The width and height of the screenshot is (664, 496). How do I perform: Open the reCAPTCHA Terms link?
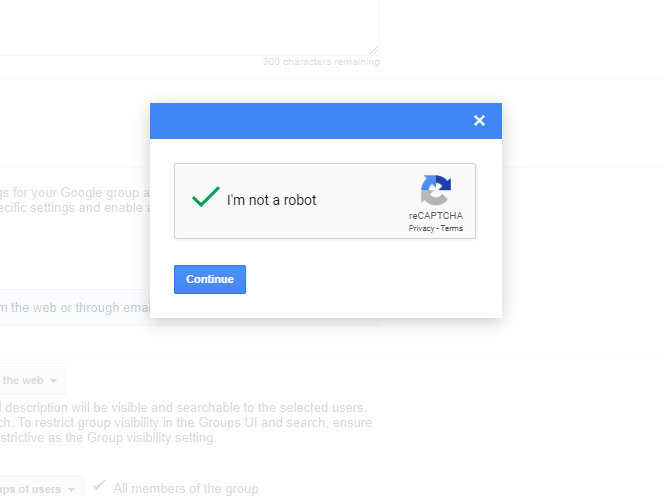coord(452,229)
